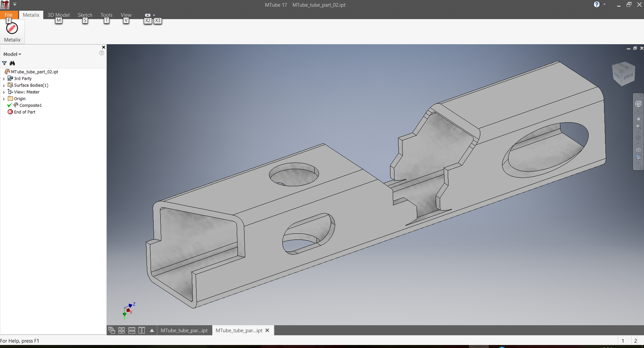Open the Model browser dropdown
The image size is (644, 348).
tap(12, 54)
